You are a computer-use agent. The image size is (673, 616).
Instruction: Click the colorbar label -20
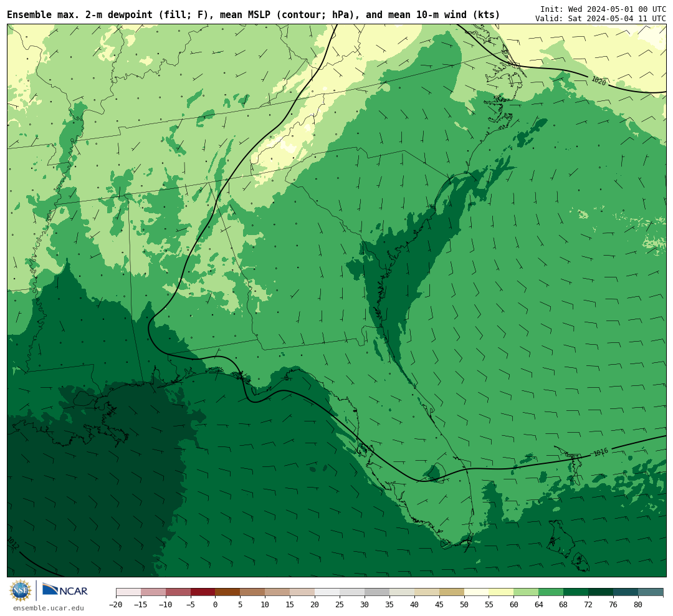click(116, 605)
